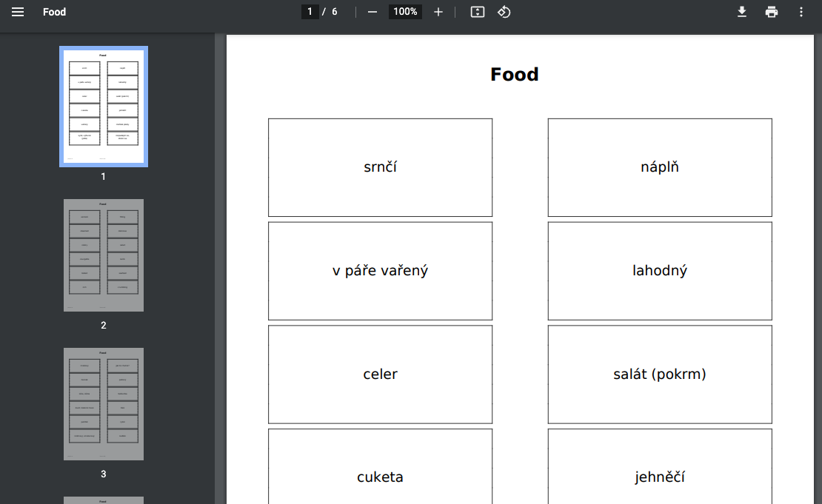Zoom out with the minus button
The height and width of the screenshot is (504, 822).
pos(372,12)
